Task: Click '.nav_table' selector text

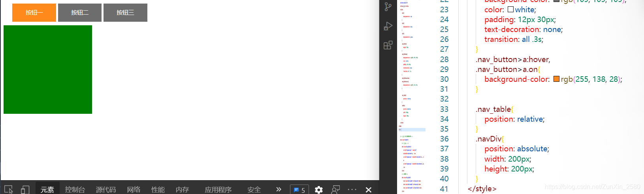Action: point(494,109)
